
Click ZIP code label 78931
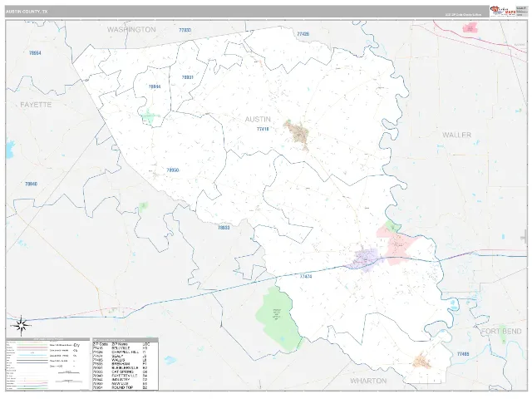click(187, 77)
